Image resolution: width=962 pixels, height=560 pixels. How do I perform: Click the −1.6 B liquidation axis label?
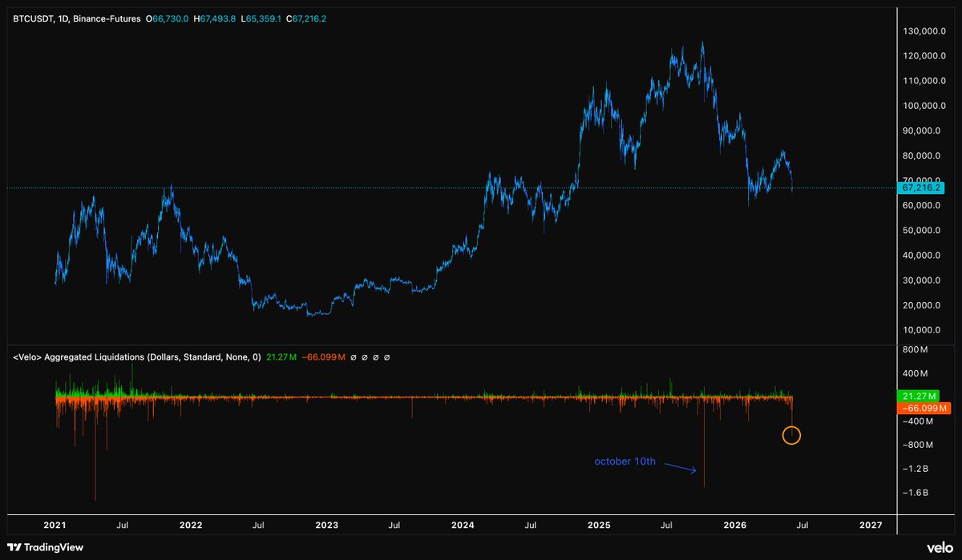click(914, 492)
